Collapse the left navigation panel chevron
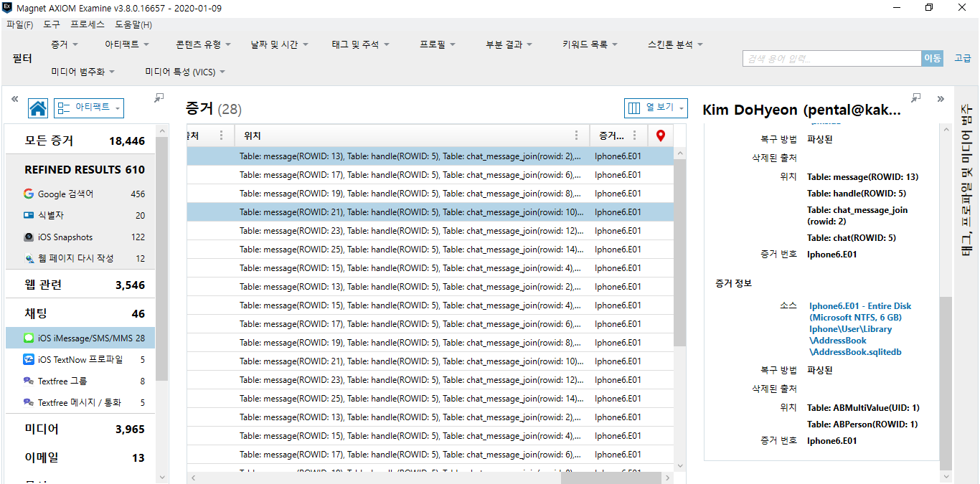 [14, 99]
